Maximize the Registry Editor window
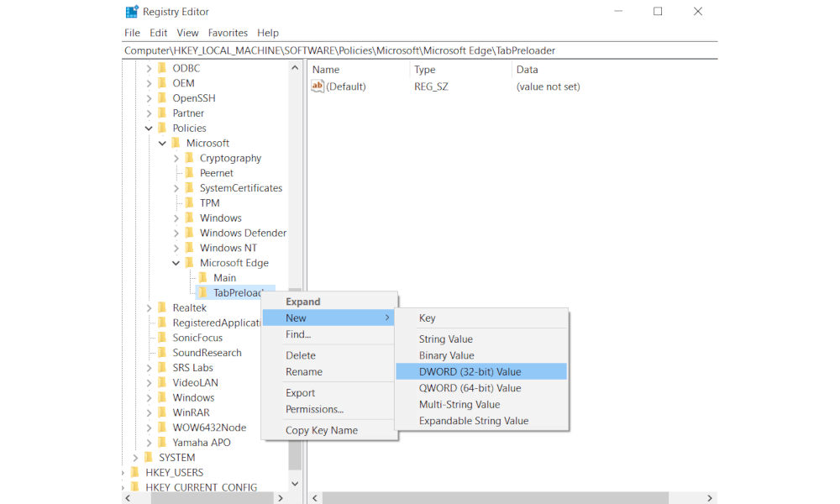This screenshot has height=504, width=840. pos(658,11)
